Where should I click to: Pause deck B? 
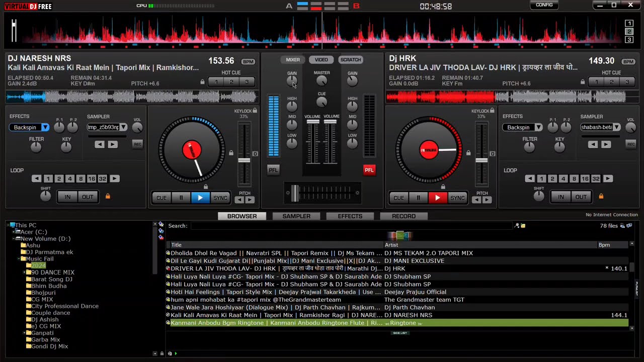tap(419, 198)
